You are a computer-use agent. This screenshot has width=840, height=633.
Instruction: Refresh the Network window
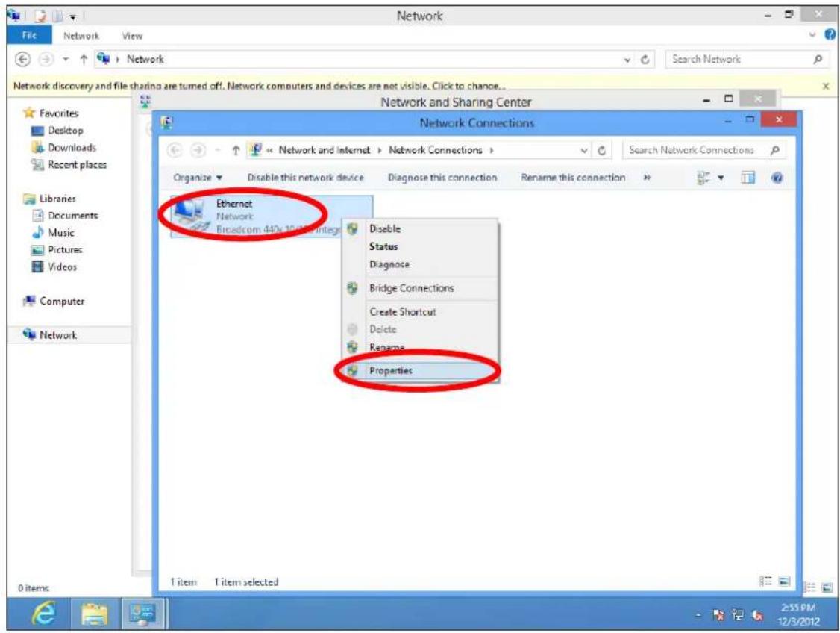click(x=645, y=60)
